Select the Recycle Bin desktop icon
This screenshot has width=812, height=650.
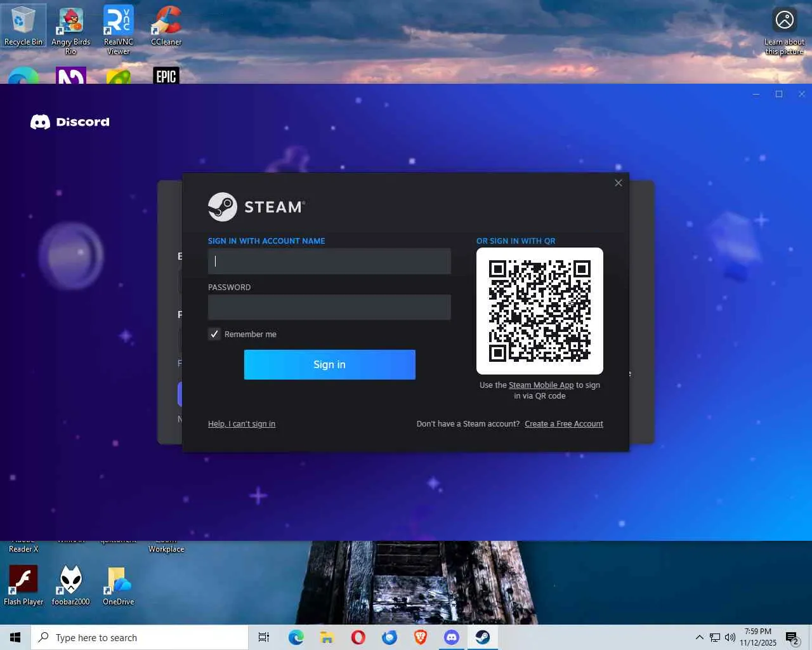23,26
